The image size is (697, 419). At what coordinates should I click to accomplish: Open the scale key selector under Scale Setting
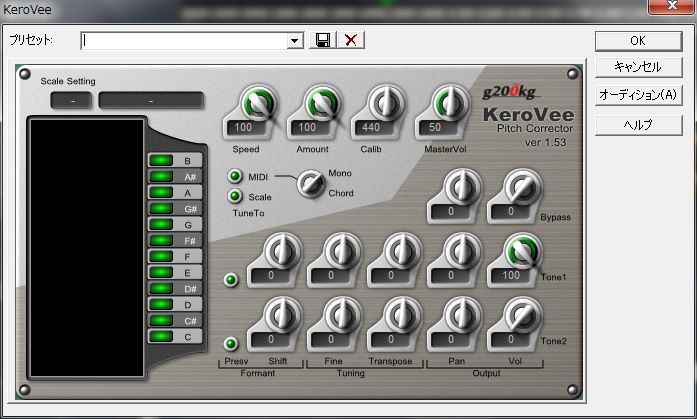[x=72, y=101]
